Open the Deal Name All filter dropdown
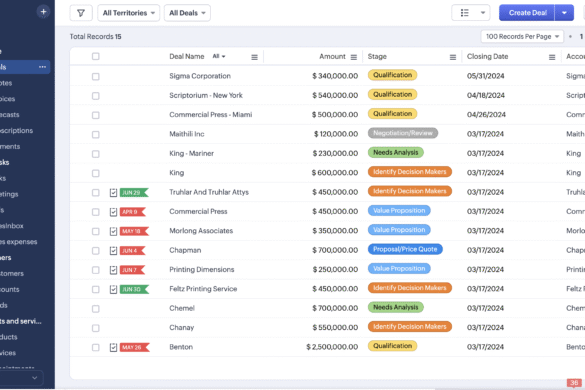The height and width of the screenshot is (390, 585). coord(219,56)
